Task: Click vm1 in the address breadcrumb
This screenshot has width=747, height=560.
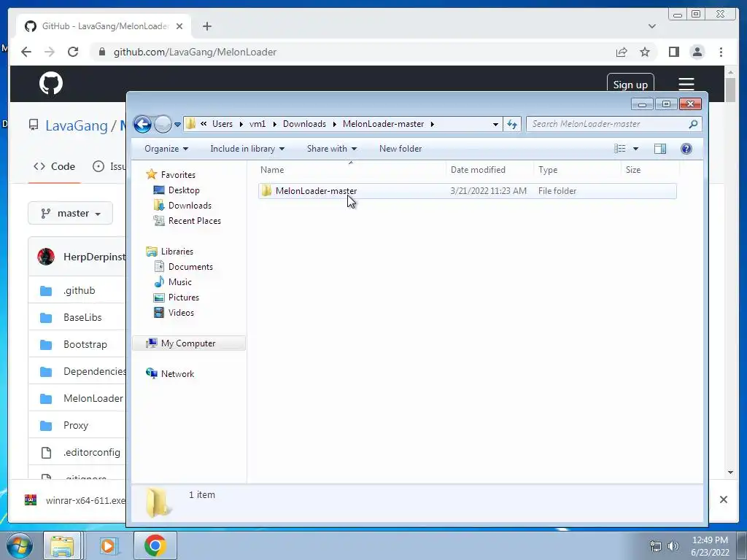Action: point(258,124)
